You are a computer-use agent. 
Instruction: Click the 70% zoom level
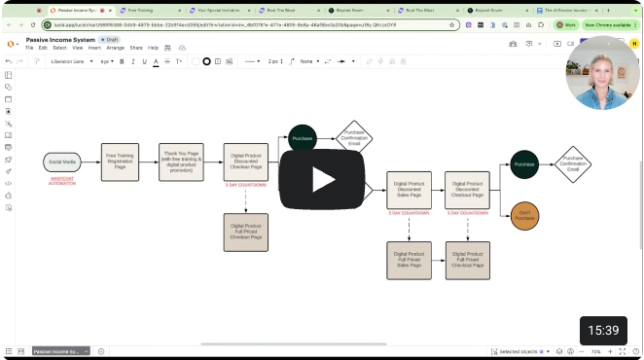point(595,352)
